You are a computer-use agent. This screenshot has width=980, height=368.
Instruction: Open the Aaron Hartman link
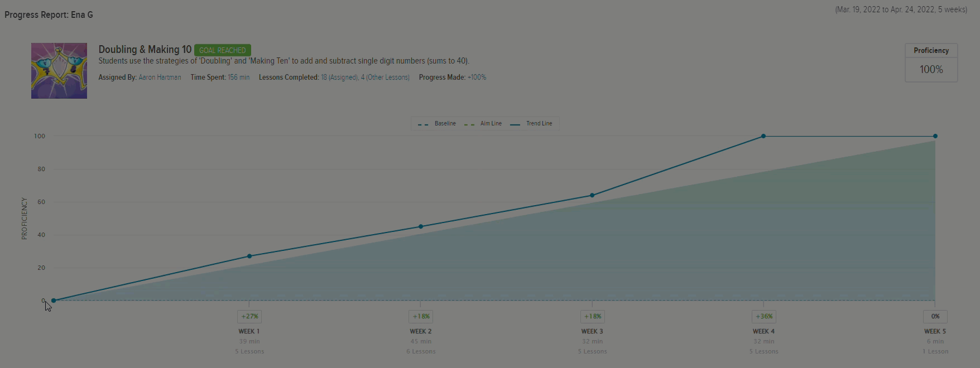(x=160, y=78)
